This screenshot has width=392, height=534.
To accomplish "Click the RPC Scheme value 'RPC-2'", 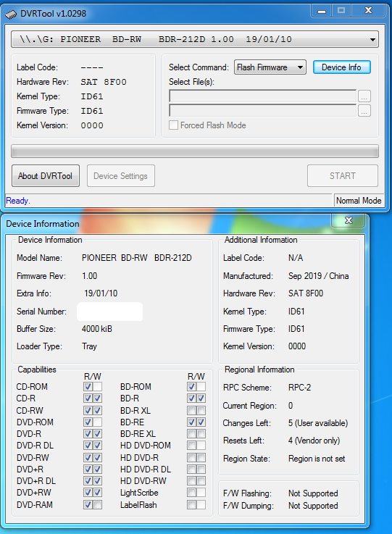I will (299, 388).
